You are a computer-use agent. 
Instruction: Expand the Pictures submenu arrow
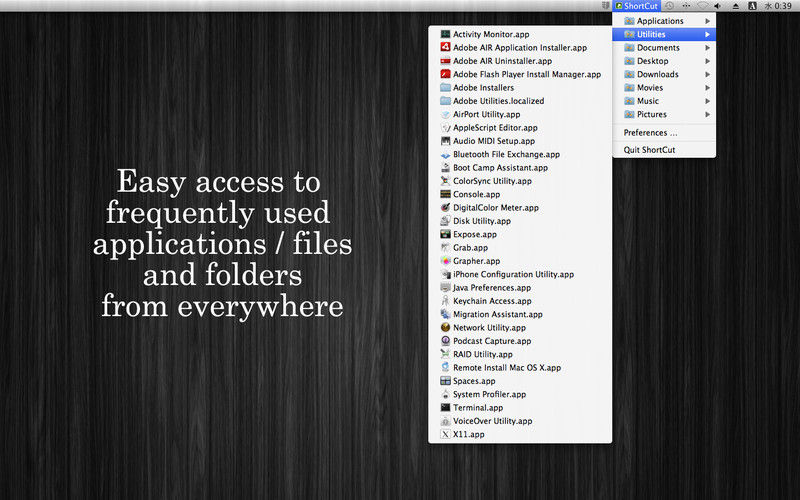tap(708, 114)
